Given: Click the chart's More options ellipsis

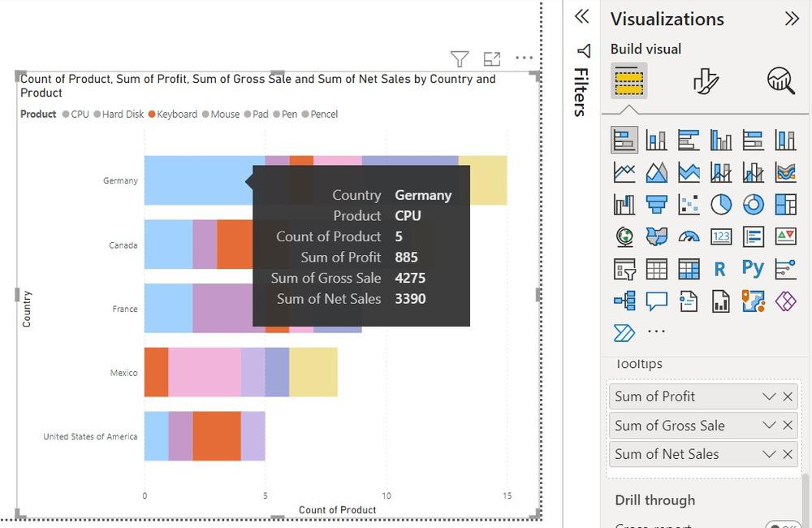Looking at the screenshot, I should tap(525, 58).
